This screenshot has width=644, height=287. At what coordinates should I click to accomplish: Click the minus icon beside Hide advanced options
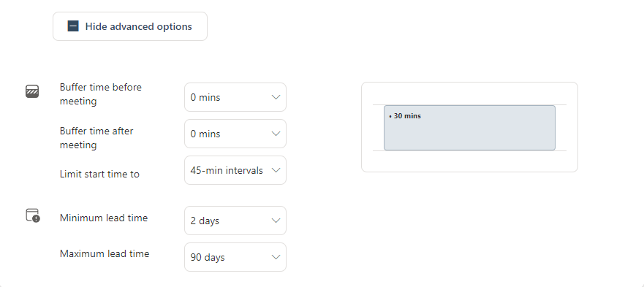tap(73, 26)
